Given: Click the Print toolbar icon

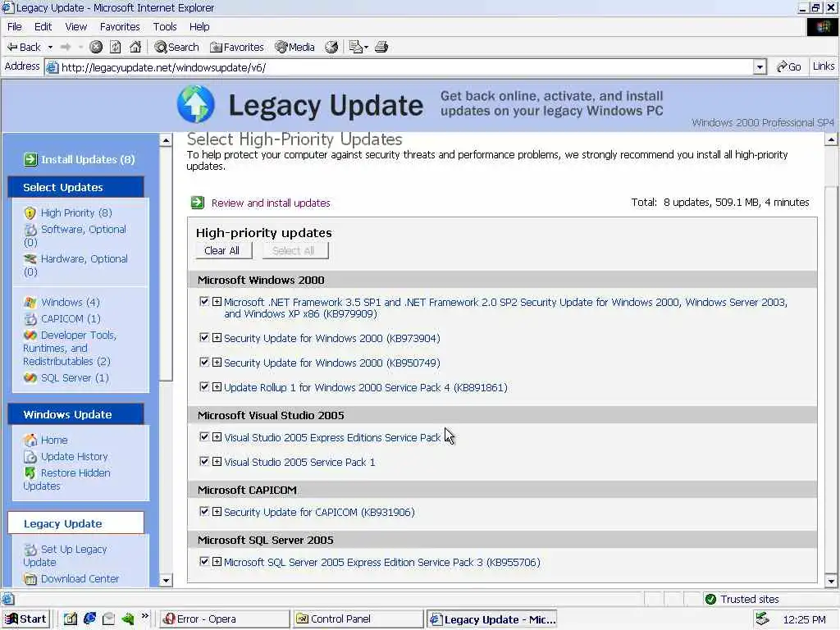Looking at the screenshot, I should [381, 47].
